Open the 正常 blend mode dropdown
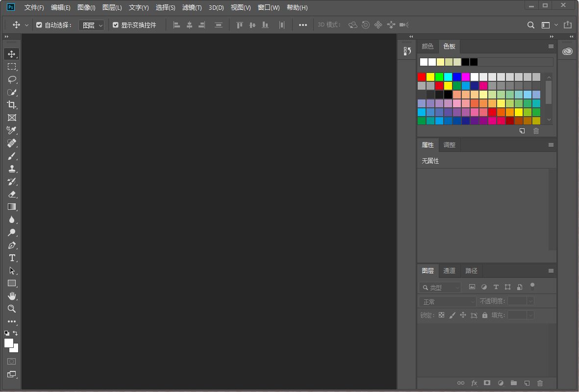Image resolution: width=579 pixels, height=392 pixels. point(447,301)
